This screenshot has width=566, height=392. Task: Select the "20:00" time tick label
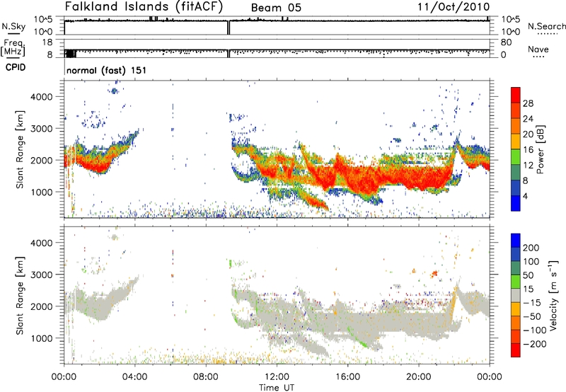tap(419, 377)
